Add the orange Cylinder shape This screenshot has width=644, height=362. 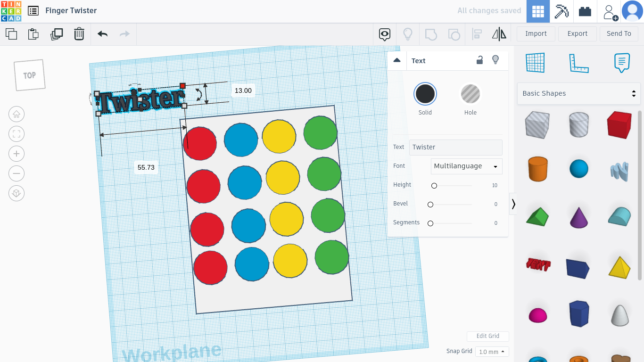[537, 169]
